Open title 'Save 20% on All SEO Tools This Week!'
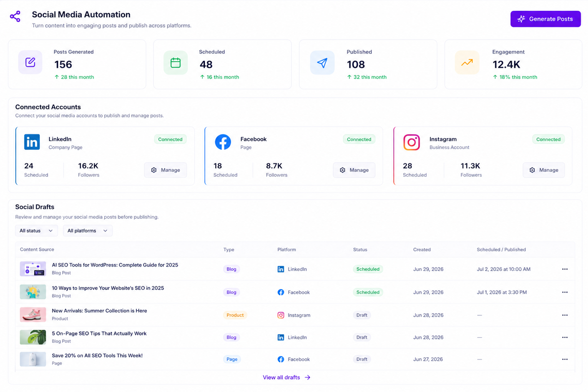This screenshot has width=588, height=392. coord(97,355)
